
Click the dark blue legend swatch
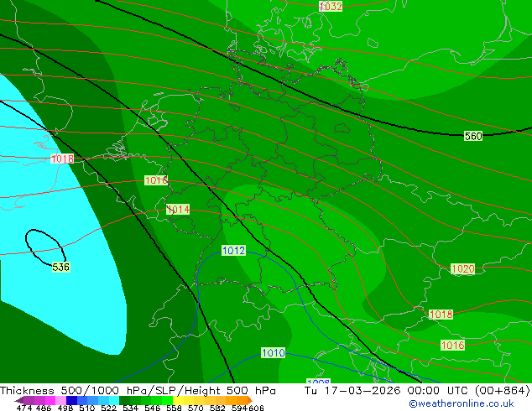(71, 400)
